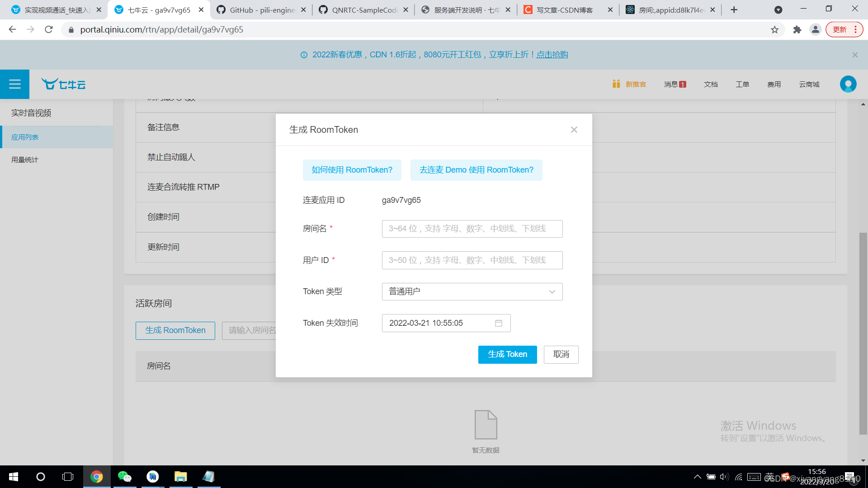Switch to 房间:,appid tab
Image resolution: width=868 pixels, height=488 pixels.
[671, 10]
